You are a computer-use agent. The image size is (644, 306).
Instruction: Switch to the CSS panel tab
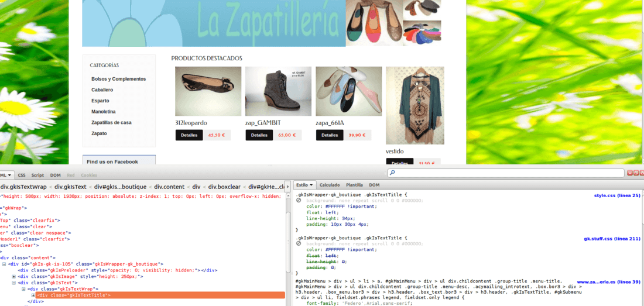click(x=21, y=175)
